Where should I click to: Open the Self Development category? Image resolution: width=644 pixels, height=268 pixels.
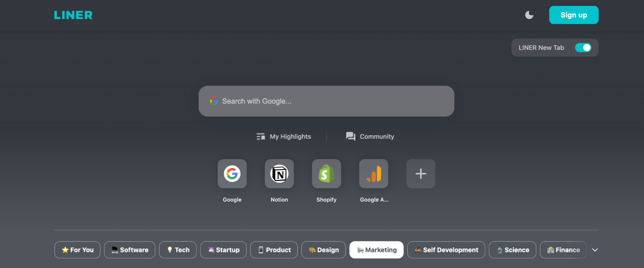click(446, 250)
